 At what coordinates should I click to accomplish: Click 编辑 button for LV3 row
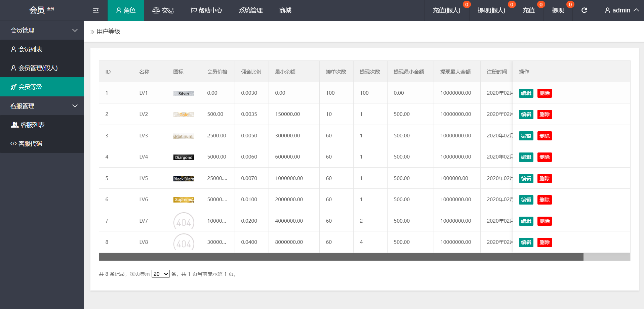526,136
